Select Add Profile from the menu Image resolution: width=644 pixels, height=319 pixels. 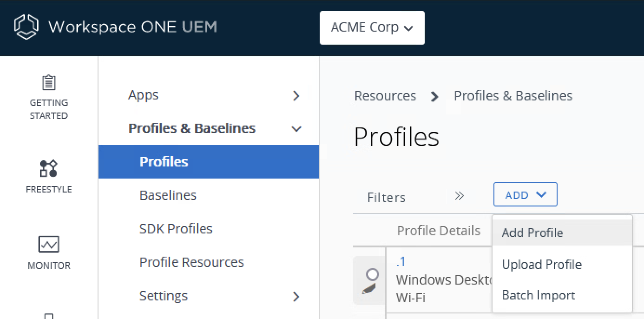tap(532, 233)
